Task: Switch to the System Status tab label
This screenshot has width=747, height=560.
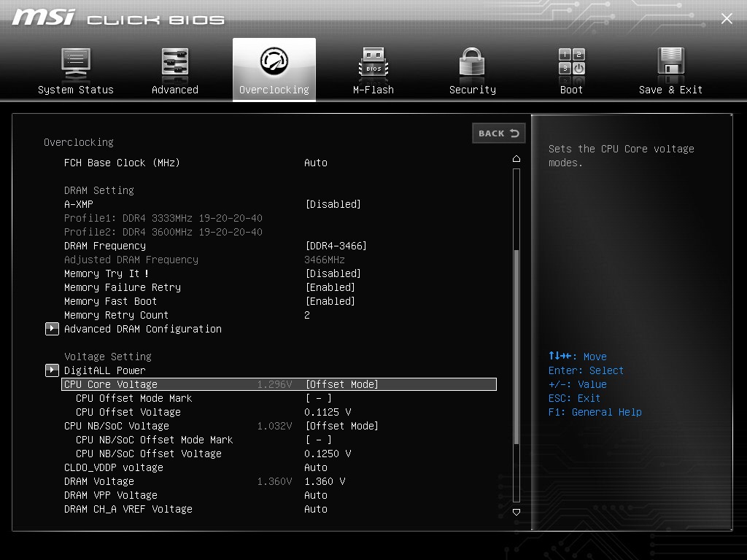Action: coord(76,90)
